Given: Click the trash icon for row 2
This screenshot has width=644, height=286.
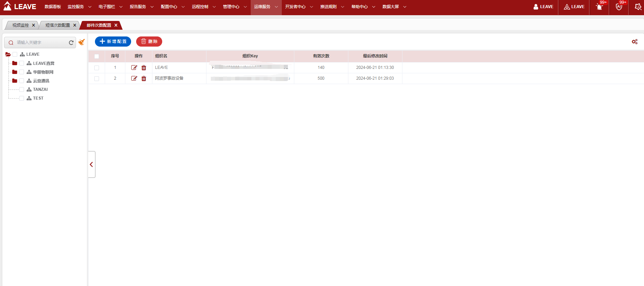Looking at the screenshot, I should coord(144,78).
